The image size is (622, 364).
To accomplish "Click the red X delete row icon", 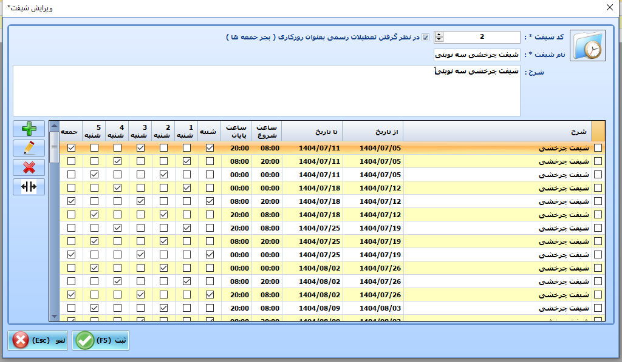I will [29, 167].
